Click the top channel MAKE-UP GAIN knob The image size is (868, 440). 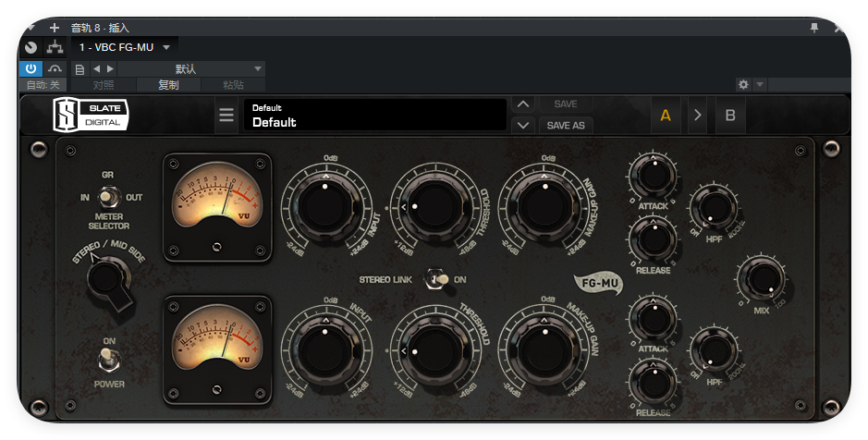point(544,206)
